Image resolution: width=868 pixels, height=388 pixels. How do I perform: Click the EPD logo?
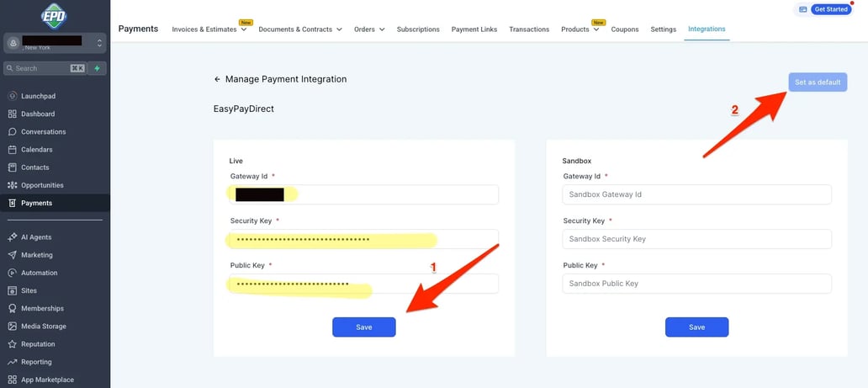tap(54, 16)
